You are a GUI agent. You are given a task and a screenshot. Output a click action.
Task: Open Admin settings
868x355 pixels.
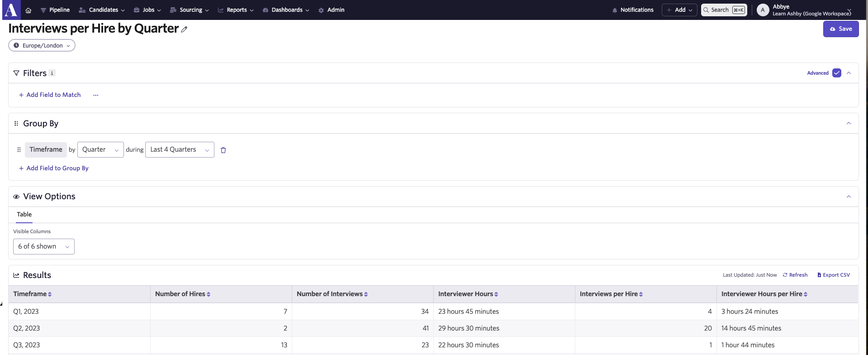(x=331, y=10)
